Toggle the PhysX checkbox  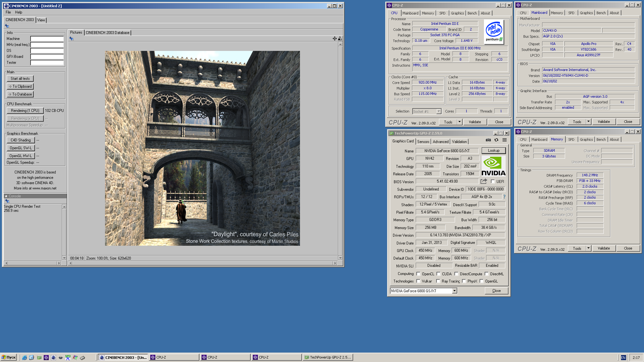[464, 281]
